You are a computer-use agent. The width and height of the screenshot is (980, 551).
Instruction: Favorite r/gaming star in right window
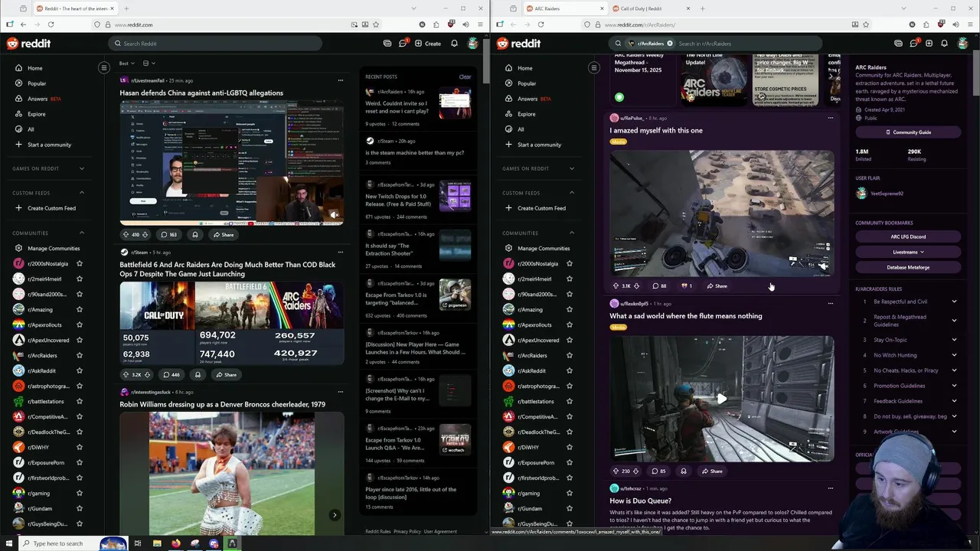570,494
